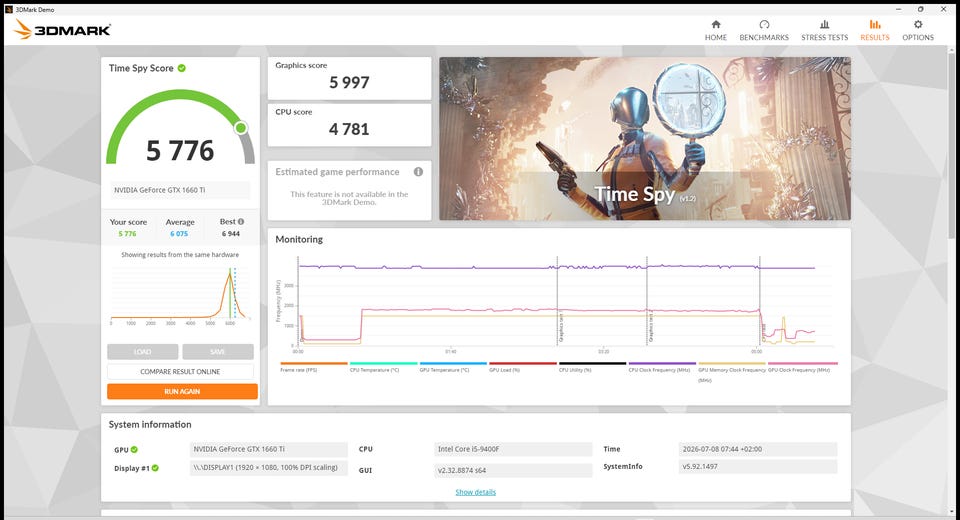Viewport: 960px width, 520px height.
Task: Switch to the Results tab
Action: 875,30
